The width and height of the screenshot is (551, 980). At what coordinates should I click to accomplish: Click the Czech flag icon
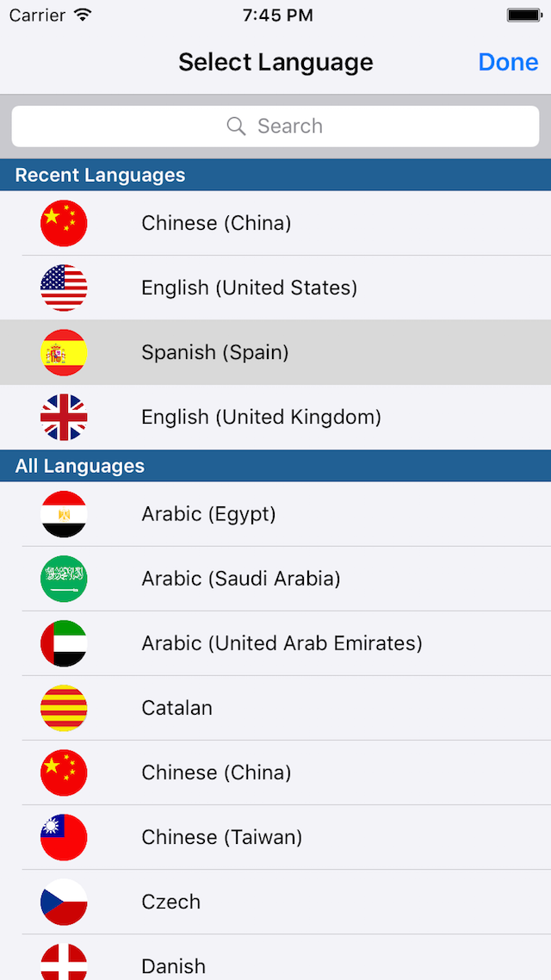pyautogui.click(x=63, y=902)
